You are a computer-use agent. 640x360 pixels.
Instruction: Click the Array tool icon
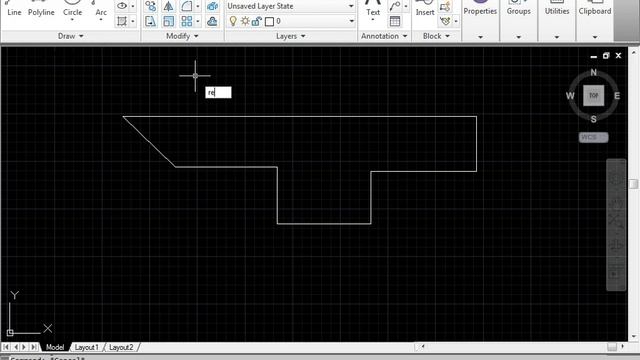pyautogui.click(x=187, y=21)
